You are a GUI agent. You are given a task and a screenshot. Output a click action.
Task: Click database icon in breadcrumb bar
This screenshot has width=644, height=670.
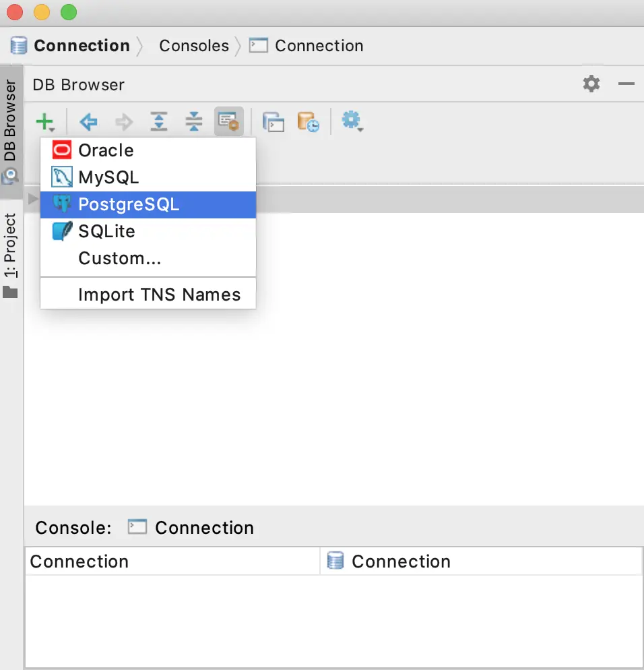pos(19,45)
